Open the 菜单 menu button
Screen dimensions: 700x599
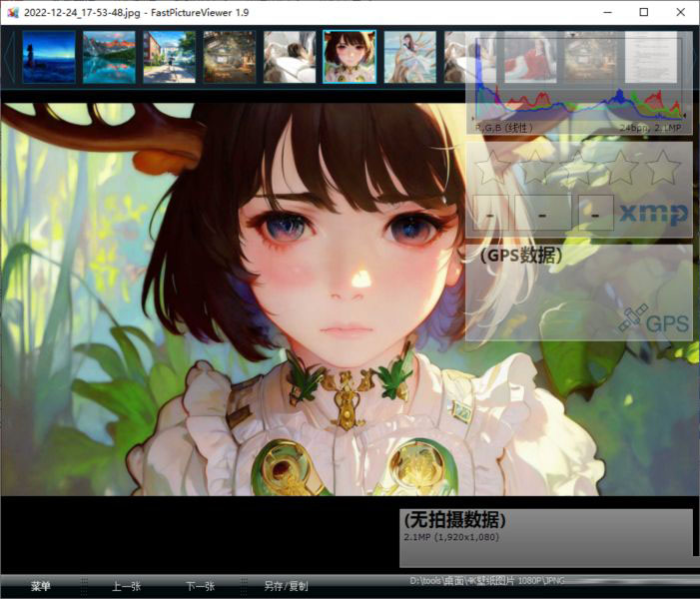pyautogui.click(x=41, y=586)
